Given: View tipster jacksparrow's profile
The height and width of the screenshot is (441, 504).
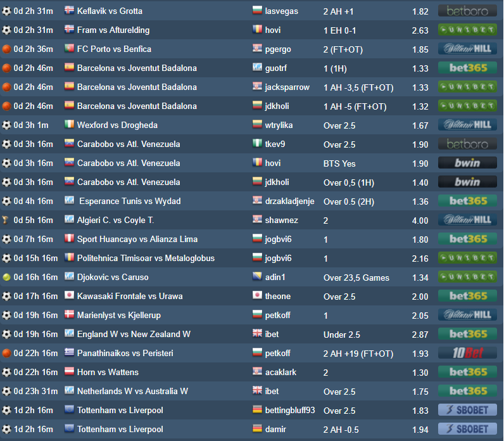Looking at the screenshot, I should click(287, 87).
